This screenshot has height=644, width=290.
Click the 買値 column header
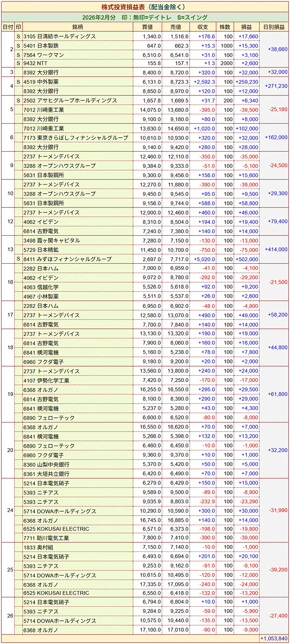147,27
